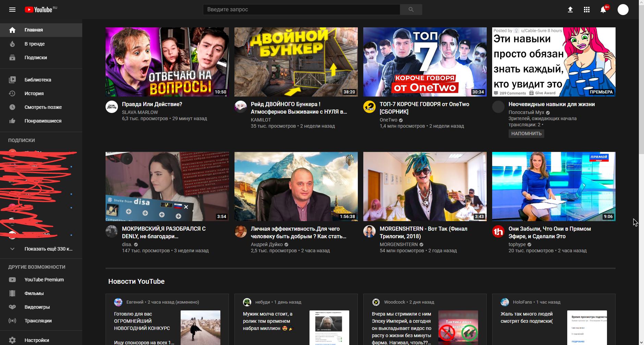Click the Трансляции live icon
This screenshot has height=345, width=644.
[12, 321]
